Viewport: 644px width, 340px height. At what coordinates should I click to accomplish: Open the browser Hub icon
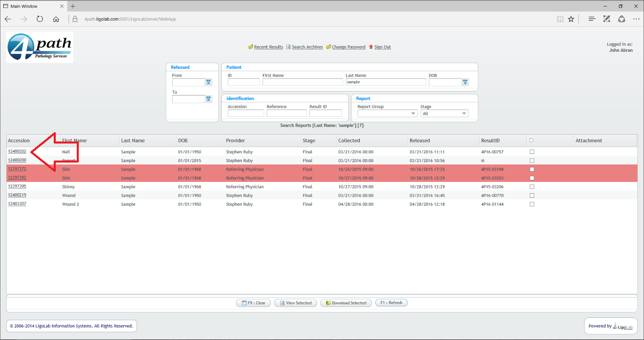592,19
